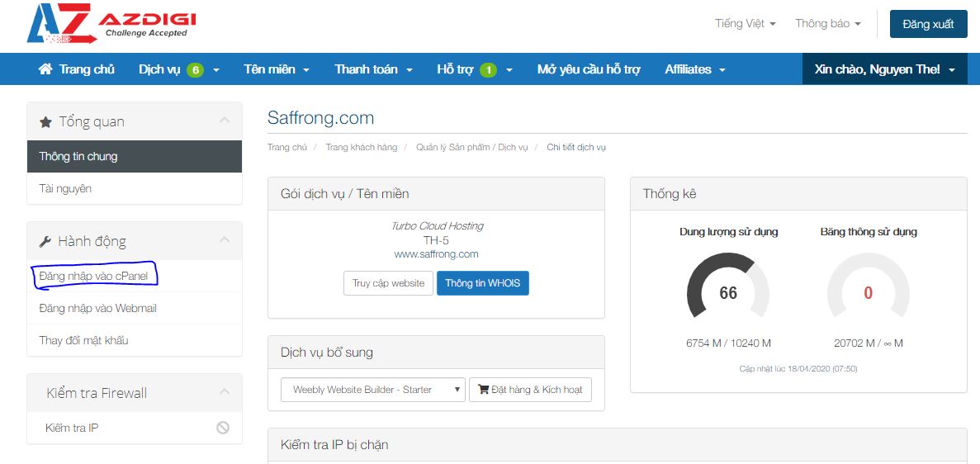Click the Đăng xuất button
This screenshot has height=464, width=980.
point(928,24)
